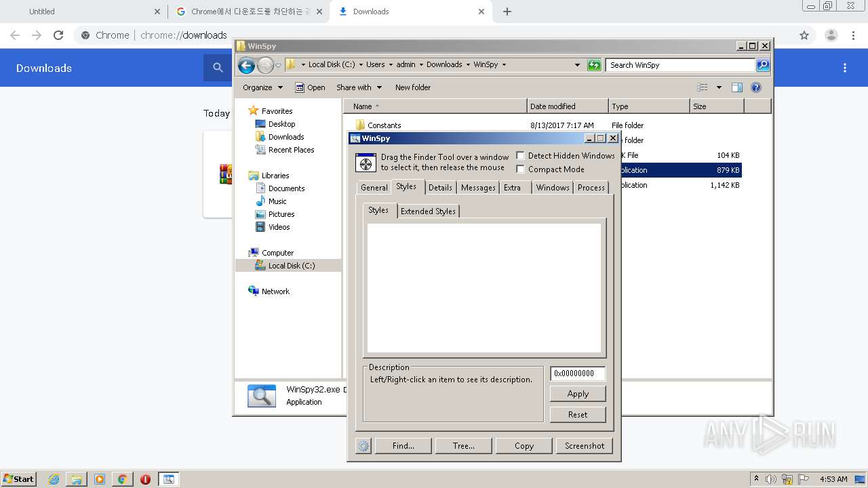Click the Explorer Back arrow button
Viewport: 868px width, 488px height.
[246, 65]
